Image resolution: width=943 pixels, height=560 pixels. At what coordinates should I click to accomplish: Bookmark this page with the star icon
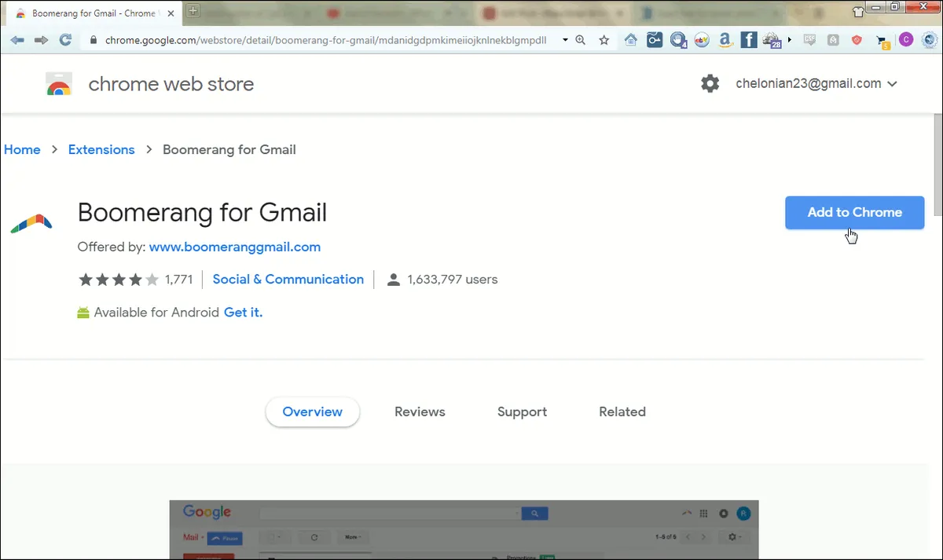pyautogui.click(x=604, y=40)
